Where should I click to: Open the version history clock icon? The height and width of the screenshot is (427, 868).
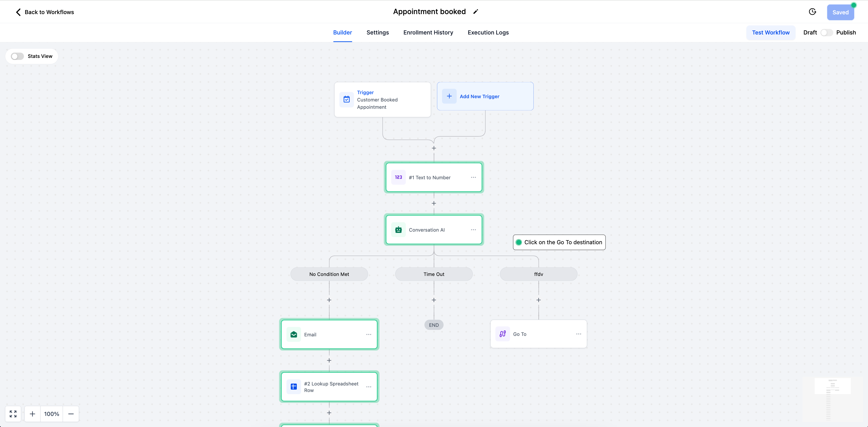tap(812, 12)
